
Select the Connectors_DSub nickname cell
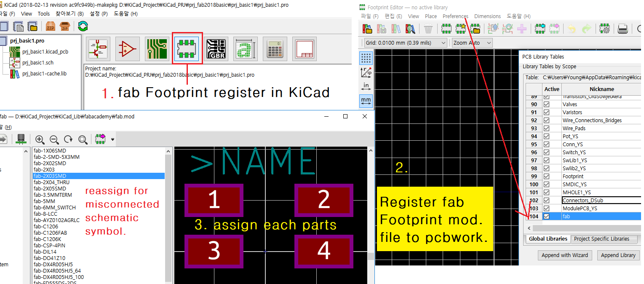click(601, 201)
